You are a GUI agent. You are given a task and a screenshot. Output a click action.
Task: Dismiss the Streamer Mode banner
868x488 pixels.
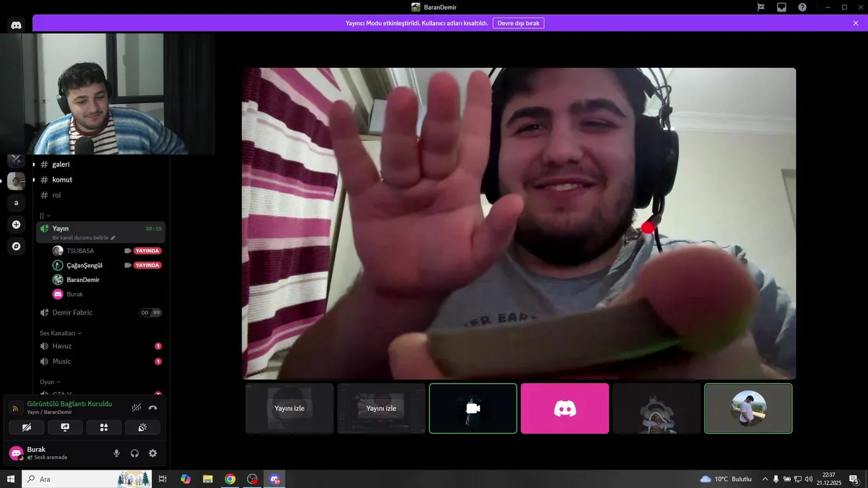[856, 23]
